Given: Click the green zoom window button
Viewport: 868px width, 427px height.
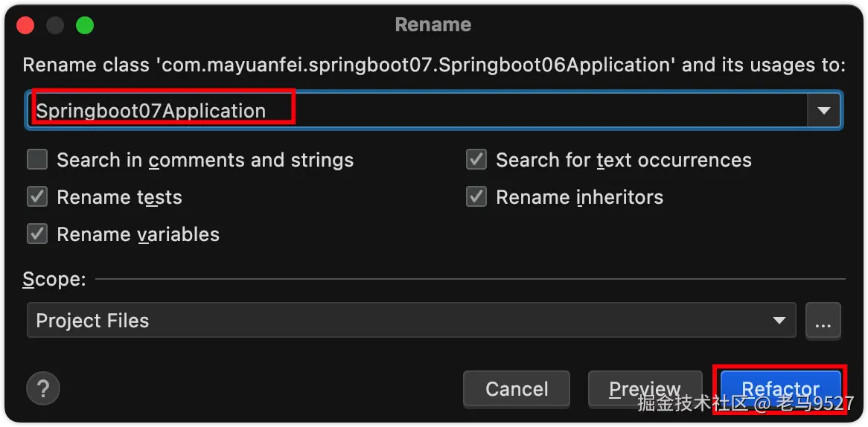Looking at the screenshot, I should click(x=85, y=25).
